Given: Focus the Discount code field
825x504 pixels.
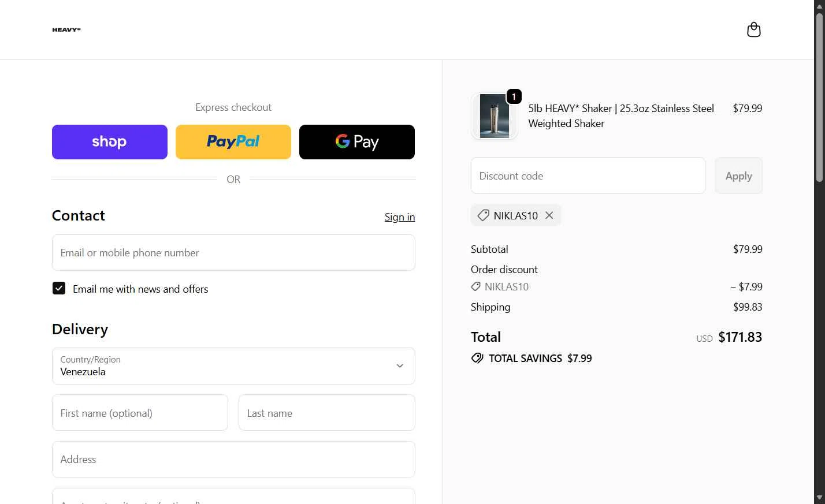Looking at the screenshot, I should tap(588, 176).
